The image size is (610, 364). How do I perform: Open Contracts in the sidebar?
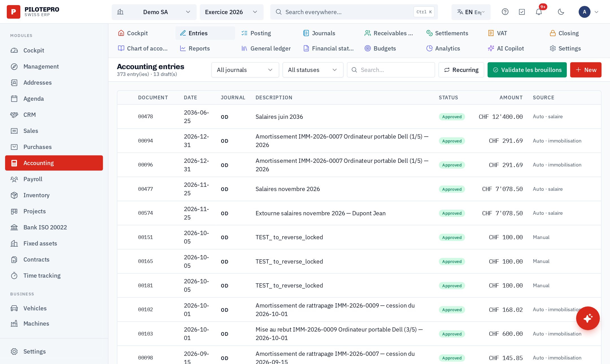coord(54,259)
